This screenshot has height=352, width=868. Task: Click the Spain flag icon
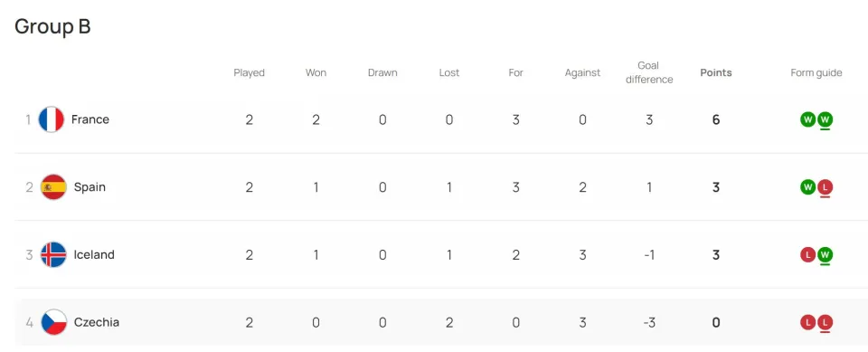coord(53,187)
